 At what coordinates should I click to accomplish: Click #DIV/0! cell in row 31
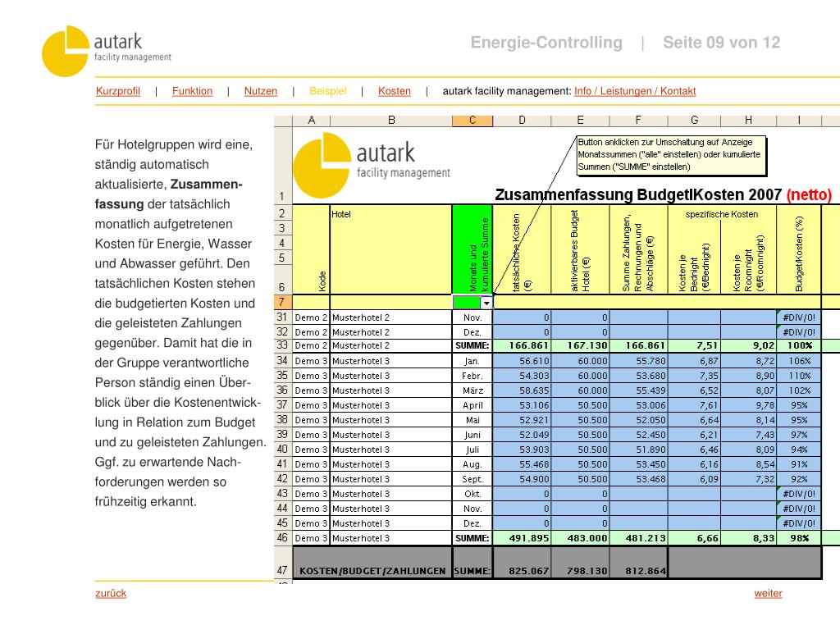click(799, 317)
